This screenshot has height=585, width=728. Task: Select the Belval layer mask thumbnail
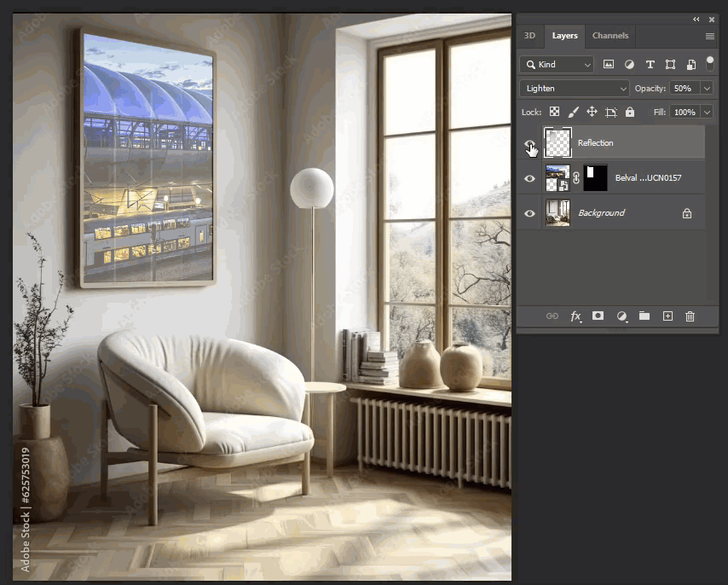(595, 178)
